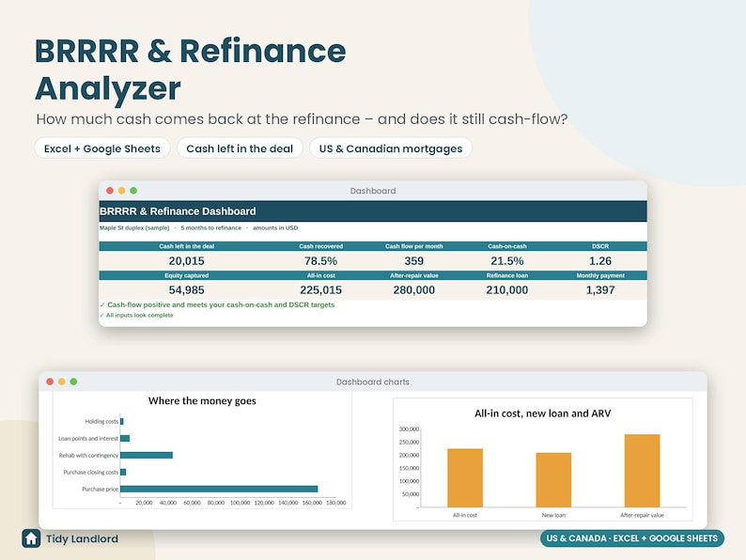The height and width of the screenshot is (560, 746).
Task: Click the orange New loan column
Action: [x=553, y=480]
